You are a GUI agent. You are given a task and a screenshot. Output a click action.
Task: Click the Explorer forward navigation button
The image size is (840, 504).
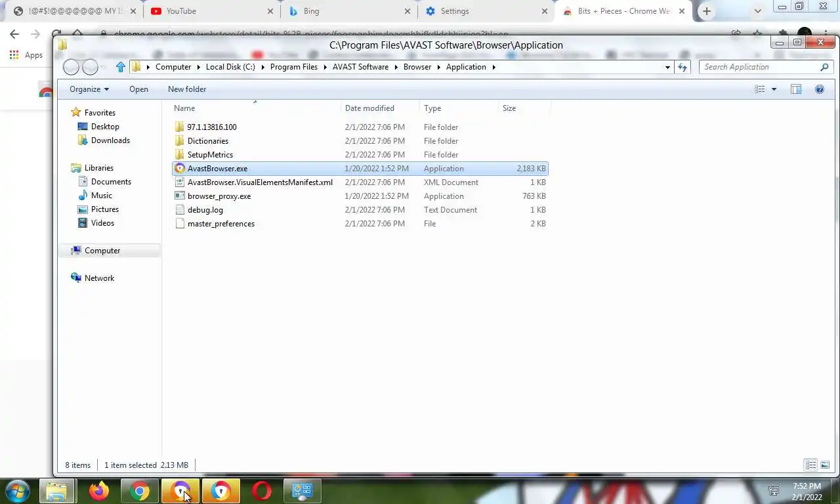pyautogui.click(x=90, y=67)
